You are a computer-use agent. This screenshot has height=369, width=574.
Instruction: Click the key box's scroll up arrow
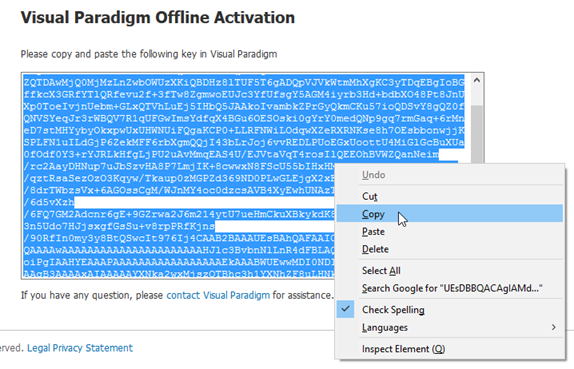point(477,80)
